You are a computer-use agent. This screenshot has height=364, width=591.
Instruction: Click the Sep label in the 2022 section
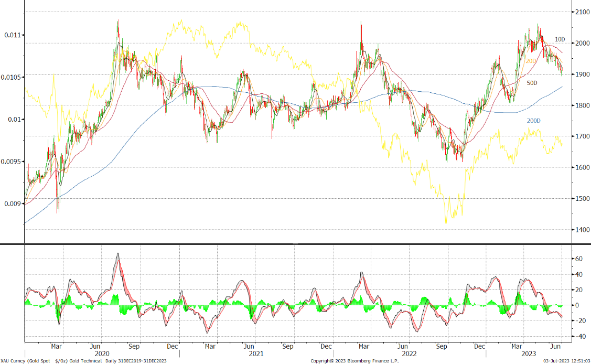click(442, 346)
